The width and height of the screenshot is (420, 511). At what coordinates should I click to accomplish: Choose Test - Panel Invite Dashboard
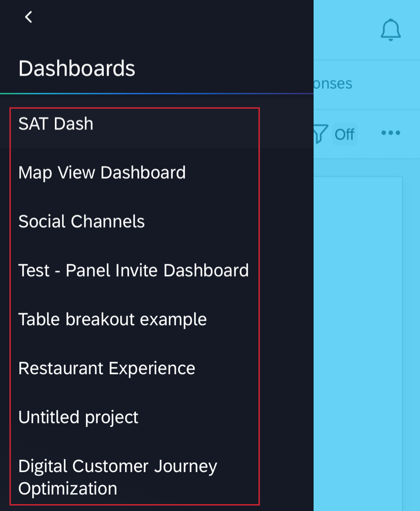(133, 270)
